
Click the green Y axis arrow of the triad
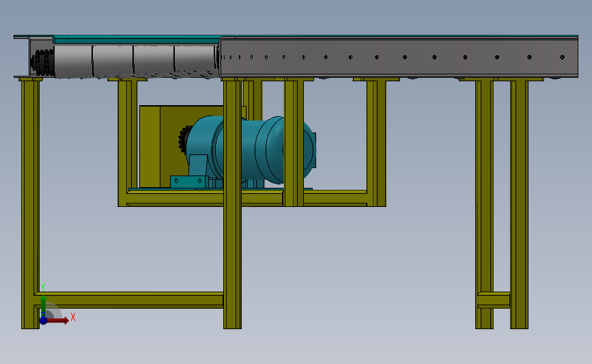click(x=43, y=306)
